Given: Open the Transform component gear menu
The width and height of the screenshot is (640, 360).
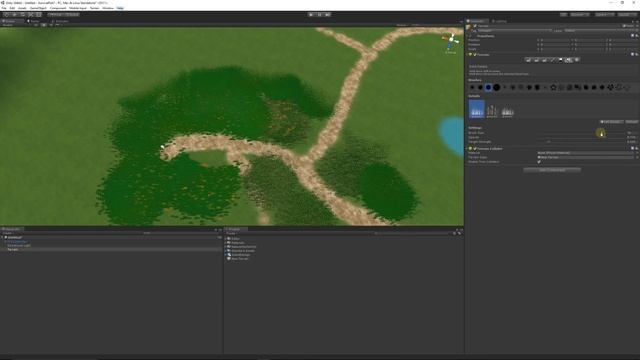Looking at the screenshot, I should [637, 36].
